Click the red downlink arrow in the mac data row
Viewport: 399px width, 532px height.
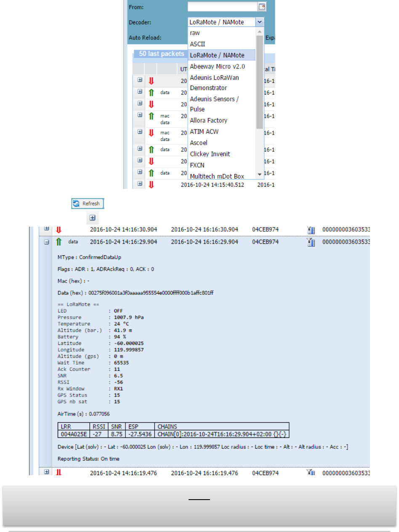[151, 133]
